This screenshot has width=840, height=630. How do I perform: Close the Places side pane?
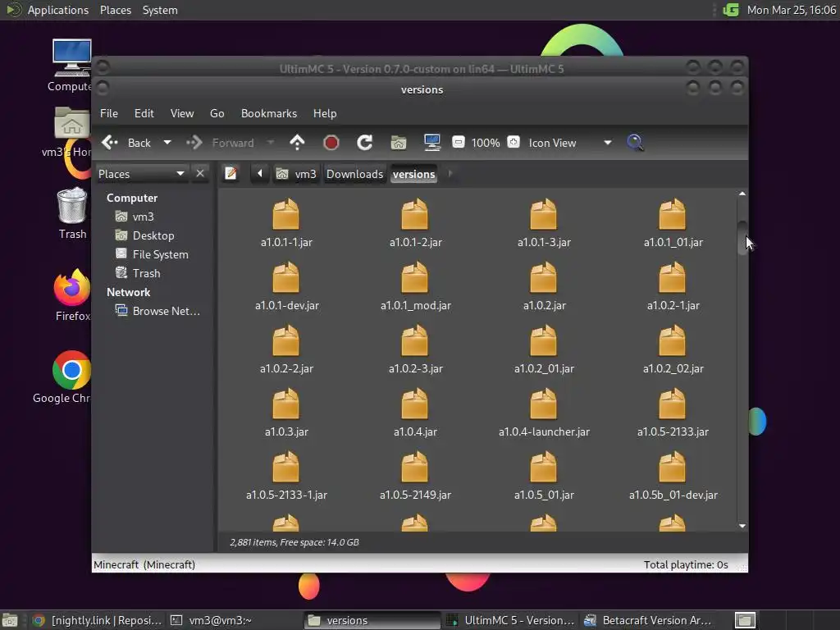coord(200,174)
